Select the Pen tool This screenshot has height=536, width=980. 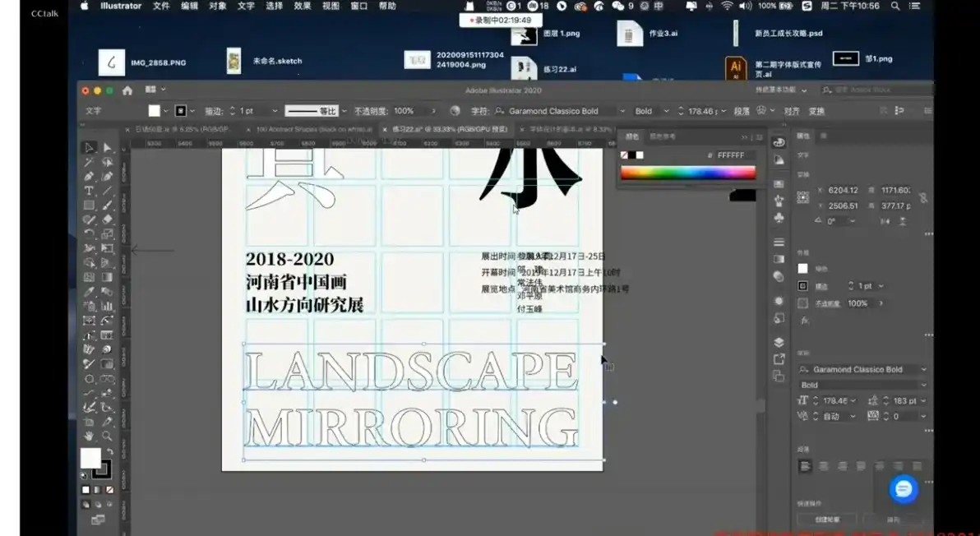tap(89, 177)
